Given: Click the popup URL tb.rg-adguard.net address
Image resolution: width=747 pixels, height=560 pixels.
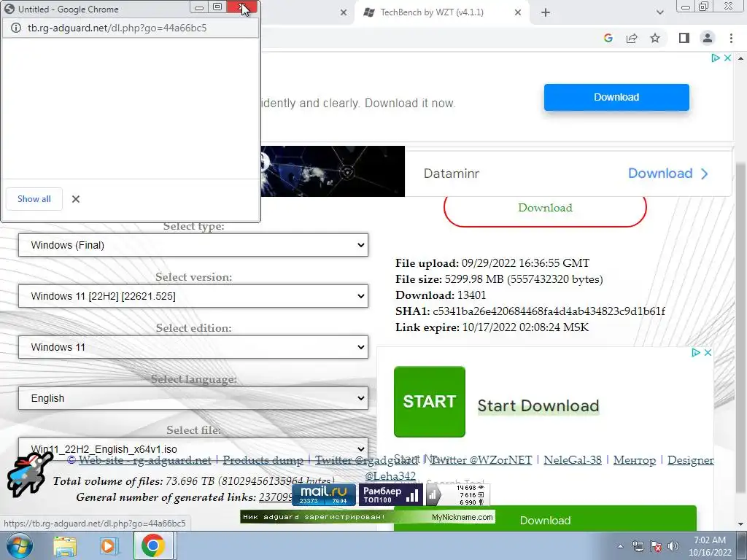Looking at the screenshot, I should (117, 28).
